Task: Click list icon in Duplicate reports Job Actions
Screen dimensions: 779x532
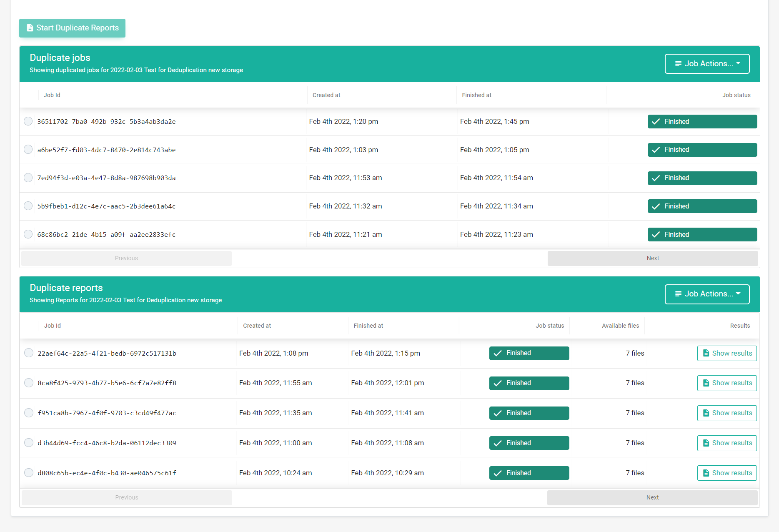Action: (678, 294)
